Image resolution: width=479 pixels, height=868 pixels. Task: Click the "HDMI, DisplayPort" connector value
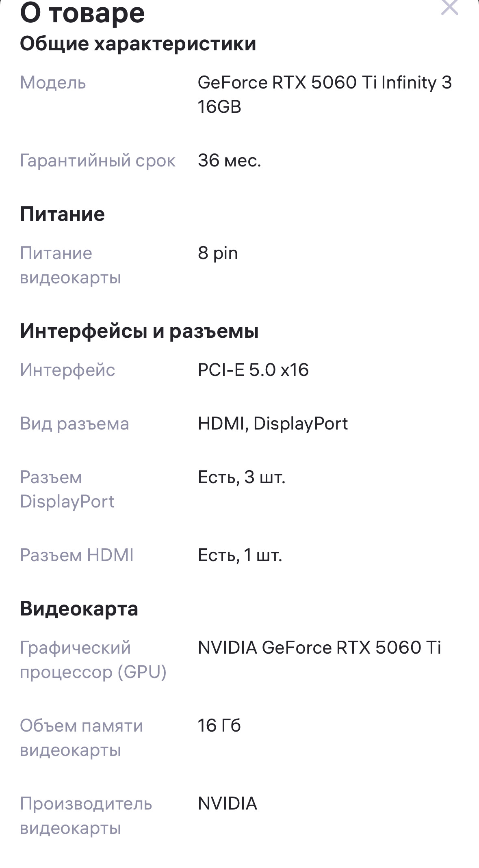click(x=273, y=424)
